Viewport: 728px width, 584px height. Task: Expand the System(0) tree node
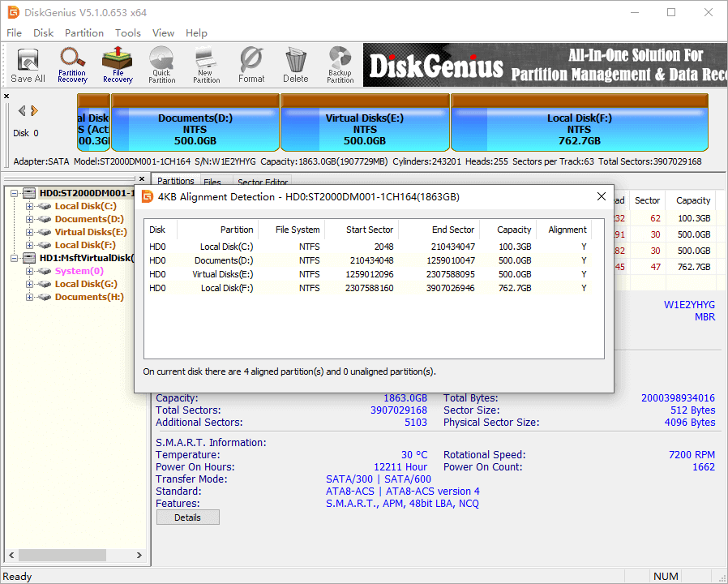(30, 271)
